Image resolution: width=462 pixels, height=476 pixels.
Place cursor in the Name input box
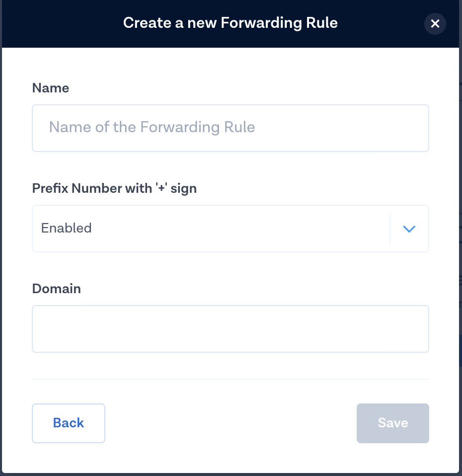(230, 128)
